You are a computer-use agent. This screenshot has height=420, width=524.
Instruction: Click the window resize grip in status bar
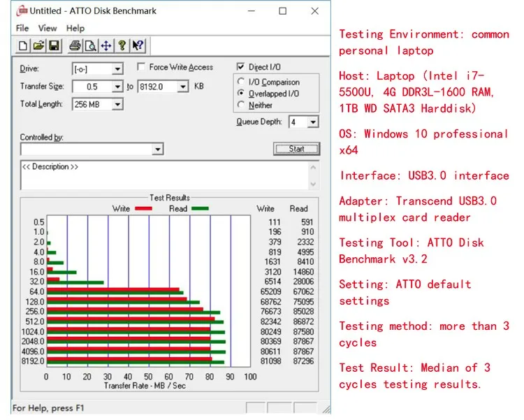point(326,410)
